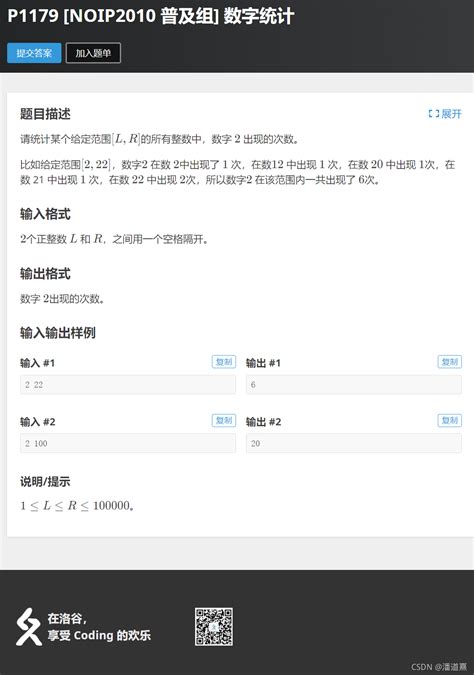Copy sample output #1 via 复制
Image resolution: width=474 pixels, height=675 pixels.
(x=450, y=362)
